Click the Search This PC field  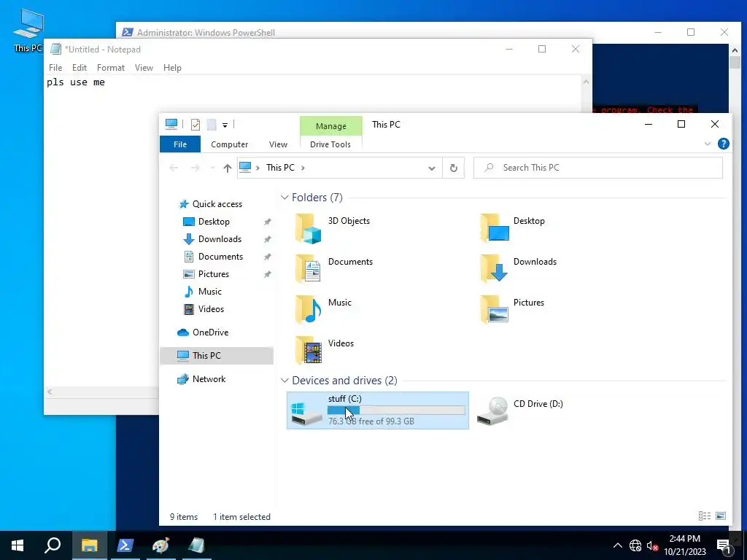pyautogui.click(x=598, y=168)
